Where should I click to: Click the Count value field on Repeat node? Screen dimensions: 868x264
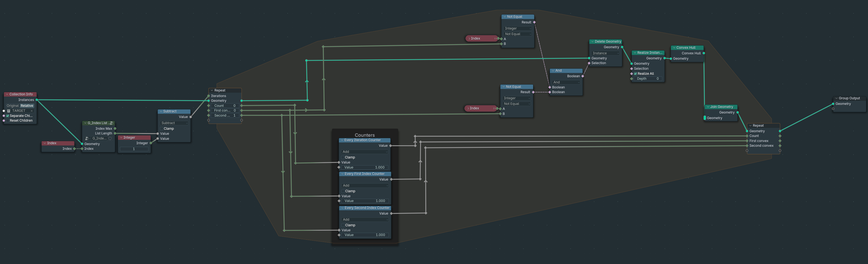tap(225, 105)
